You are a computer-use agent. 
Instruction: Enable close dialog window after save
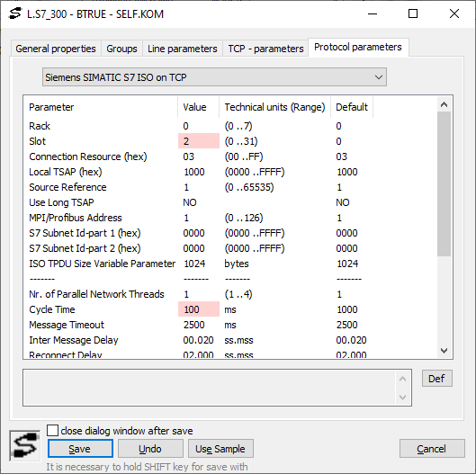pos(52,430)
